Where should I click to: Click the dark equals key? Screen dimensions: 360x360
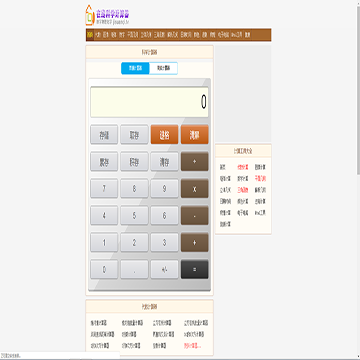[x=195, y=270]
